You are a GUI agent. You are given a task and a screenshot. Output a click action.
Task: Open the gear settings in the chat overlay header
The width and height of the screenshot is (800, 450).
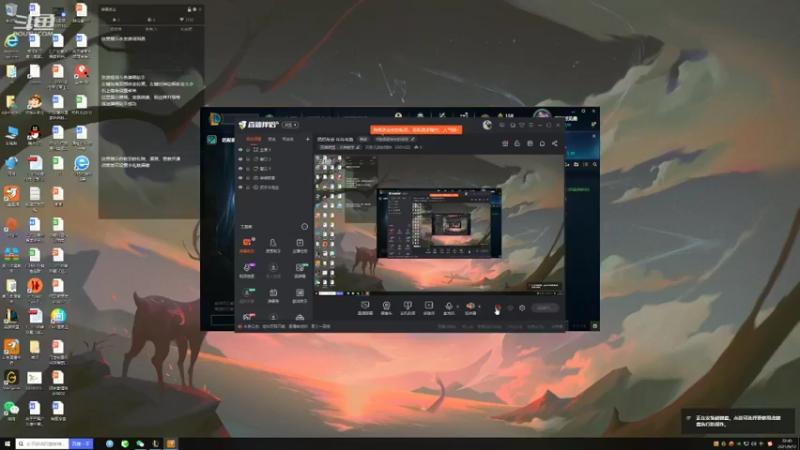pyautogui.click(x=194, y=9)
